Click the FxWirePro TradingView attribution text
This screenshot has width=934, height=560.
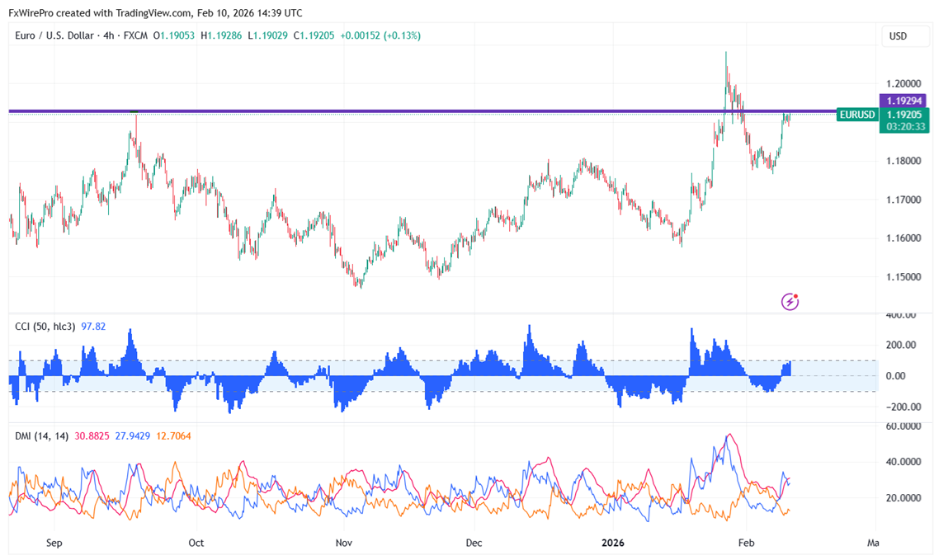pos(155,12)
